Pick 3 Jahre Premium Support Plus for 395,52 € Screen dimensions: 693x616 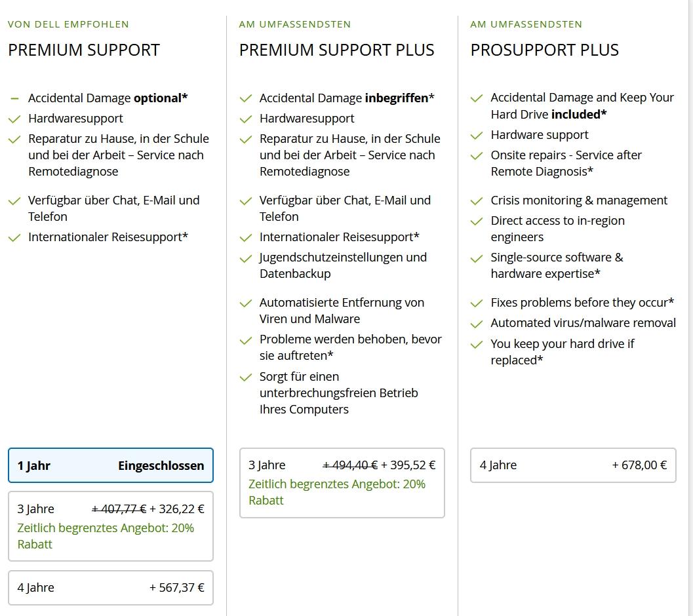tap(342, 482)
